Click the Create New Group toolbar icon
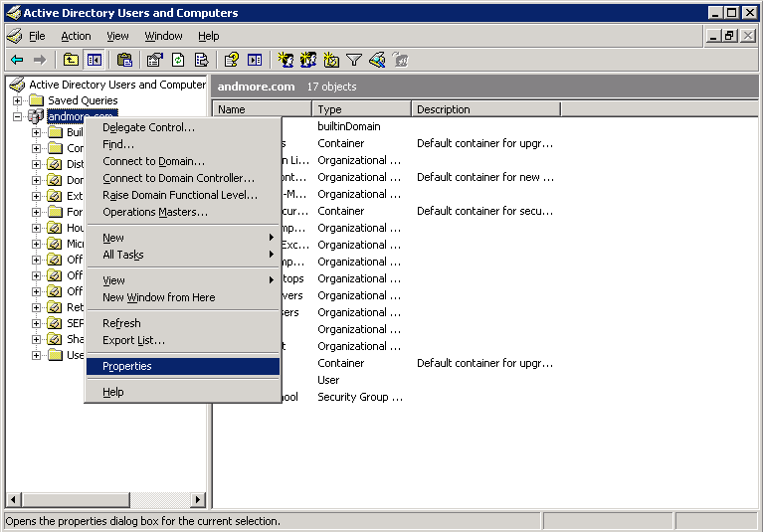The height and width of the screenshot is (532, 763). coord(308,60)
